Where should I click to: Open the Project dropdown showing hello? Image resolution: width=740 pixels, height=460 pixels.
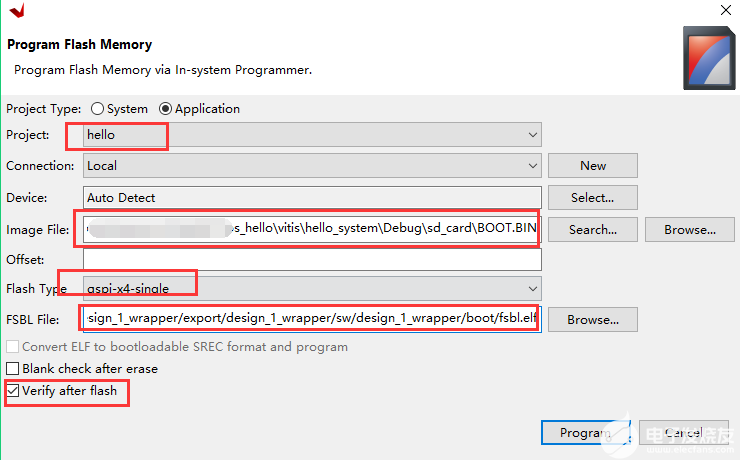pos(310,135)
